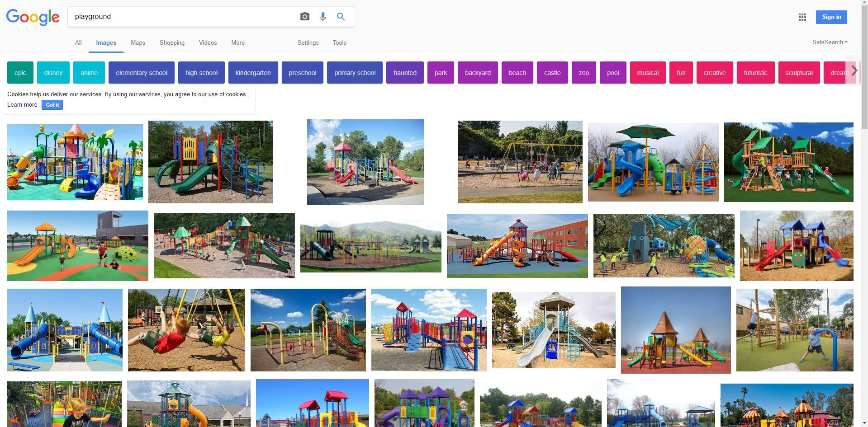Open the More search categories menu
868x427 pixels.
click(238, 42)
